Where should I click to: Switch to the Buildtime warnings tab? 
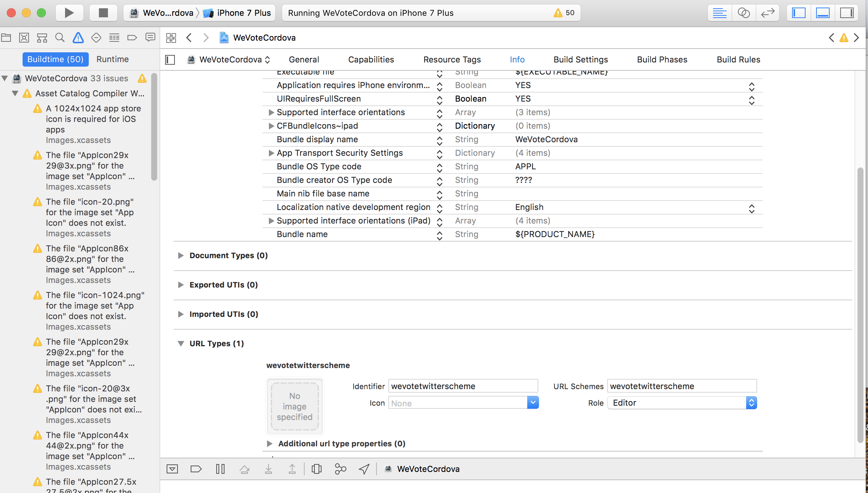[x=55, y=58]
